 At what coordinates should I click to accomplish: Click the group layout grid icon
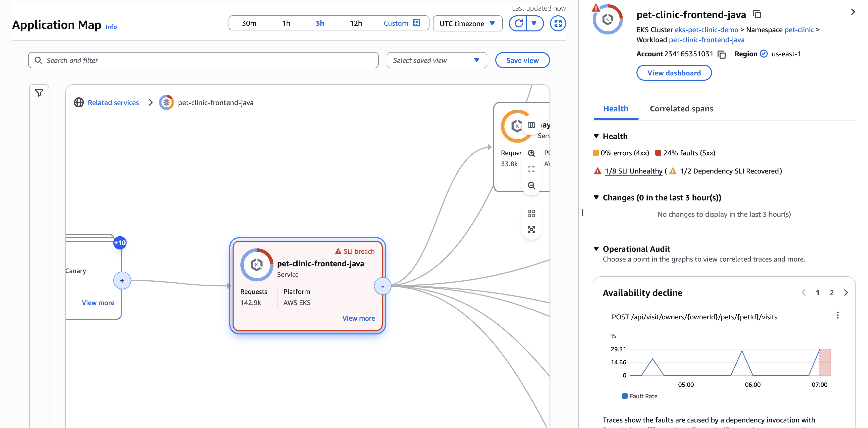point(532,213)
